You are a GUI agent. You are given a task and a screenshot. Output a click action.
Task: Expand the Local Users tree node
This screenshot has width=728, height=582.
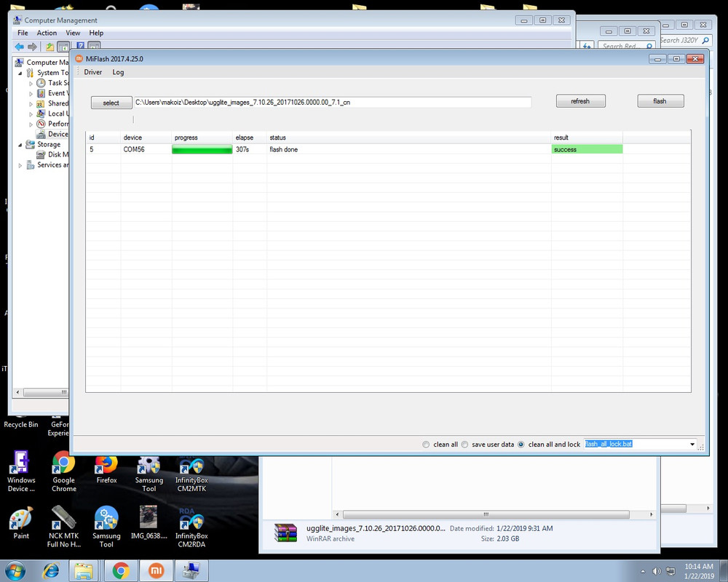pos(31,114)
